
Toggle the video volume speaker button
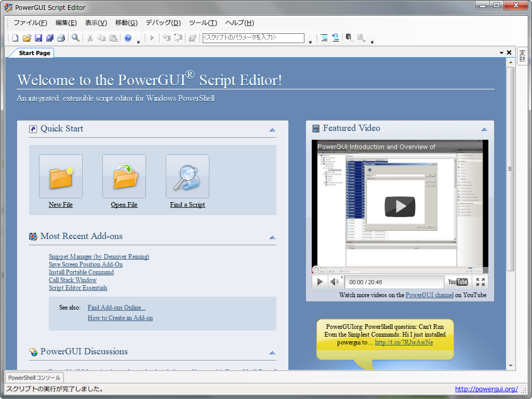pyautogui.click(x=336, y=282)
